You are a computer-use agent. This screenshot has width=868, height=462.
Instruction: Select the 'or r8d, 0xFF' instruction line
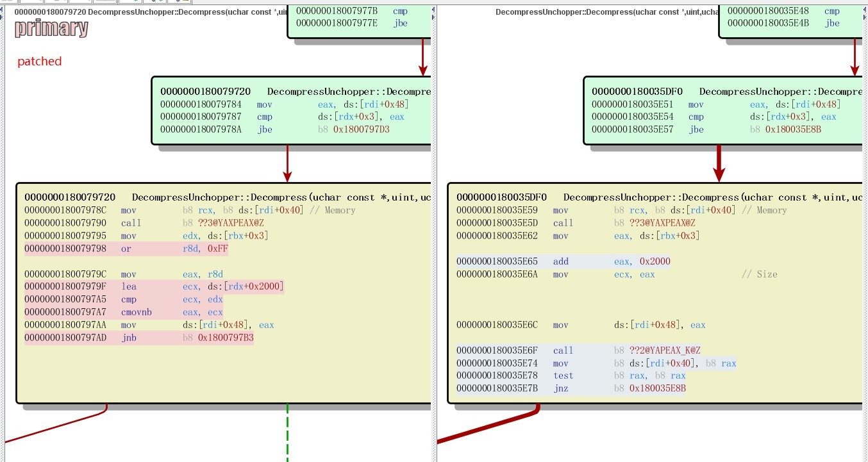coord(126,249)
